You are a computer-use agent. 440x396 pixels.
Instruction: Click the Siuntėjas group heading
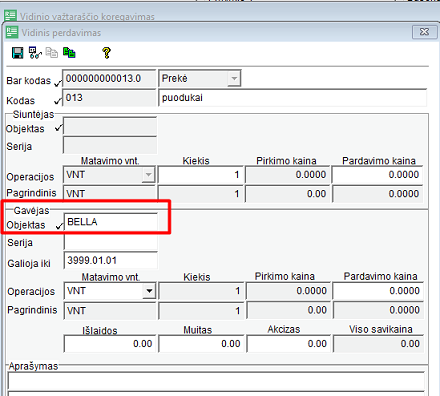[x=33, y=114]
